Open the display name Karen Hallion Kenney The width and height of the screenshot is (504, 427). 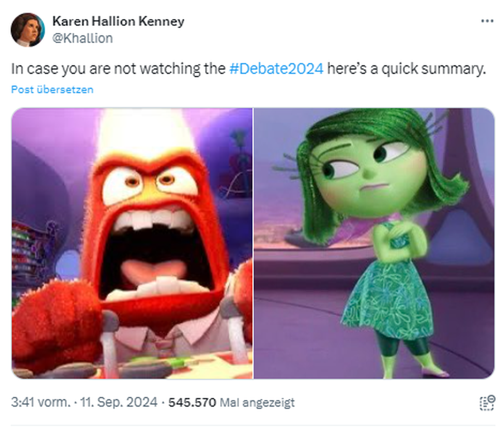[118, 21]
